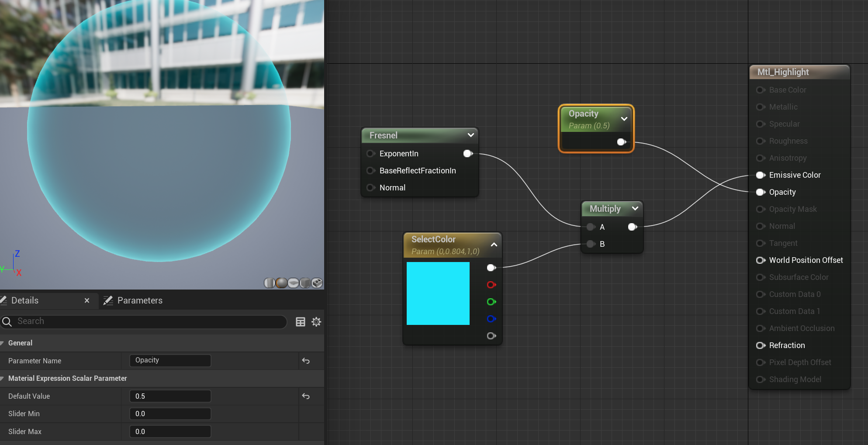
Task: Click the Slider Max value field
Action: [170, 431]
